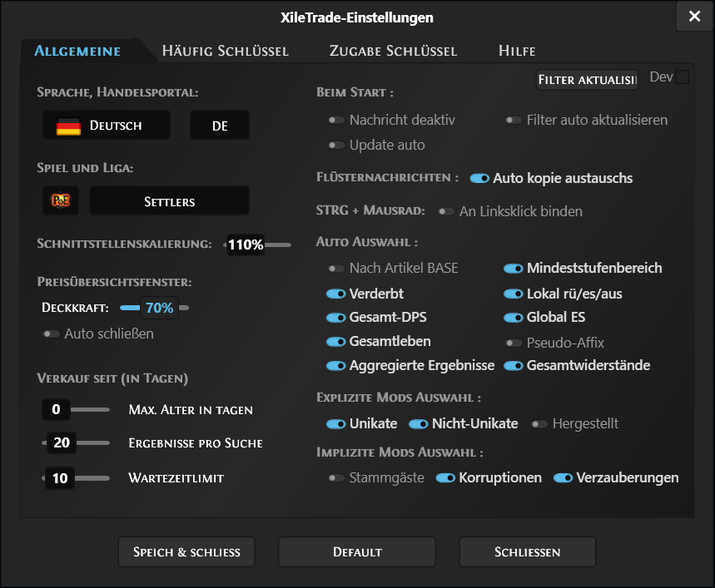Click the Deckkraft 70% opacity slider
This screenshot has height=588, width=715.
coord(155,308)
